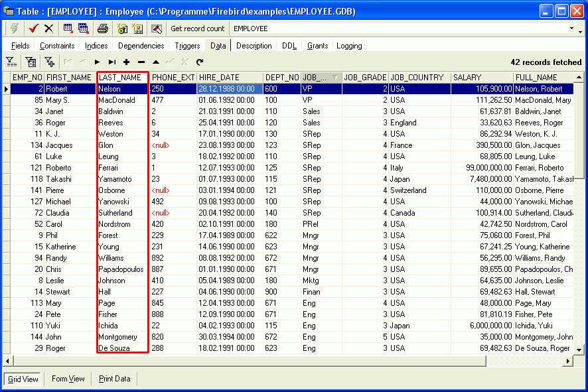
Task: Refresh the data grid
Action: 199,62
